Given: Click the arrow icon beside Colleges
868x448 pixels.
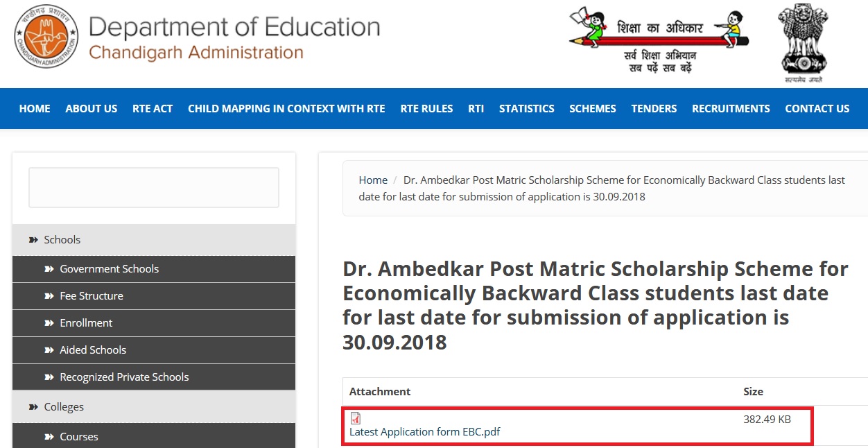Looking at the screenshot, I should 33,407.
